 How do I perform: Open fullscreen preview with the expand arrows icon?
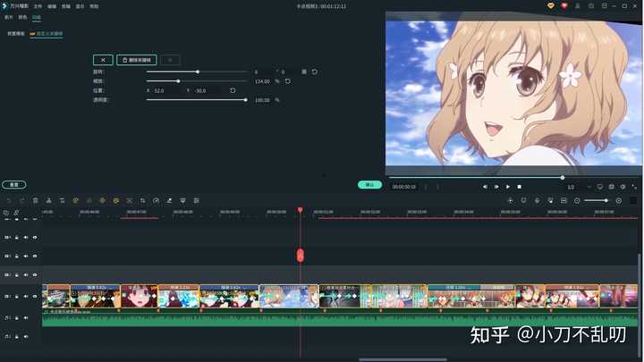[x=634, y=187]
